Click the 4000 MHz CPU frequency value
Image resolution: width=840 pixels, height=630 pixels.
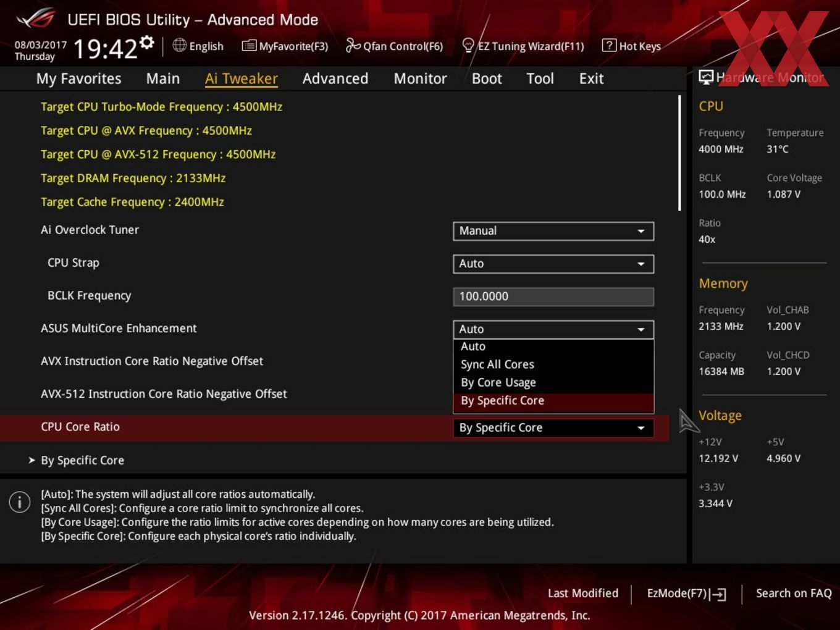[x=721, y=149]
